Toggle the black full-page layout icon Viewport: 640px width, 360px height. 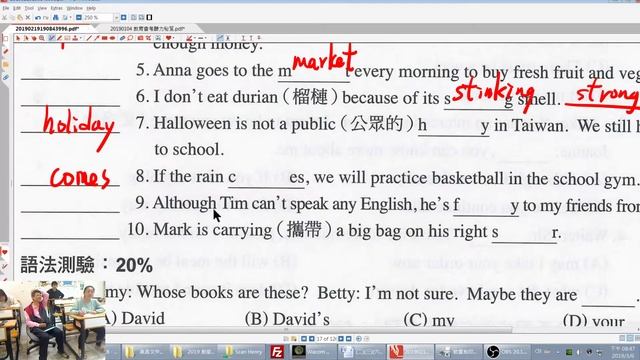[149, 18]
